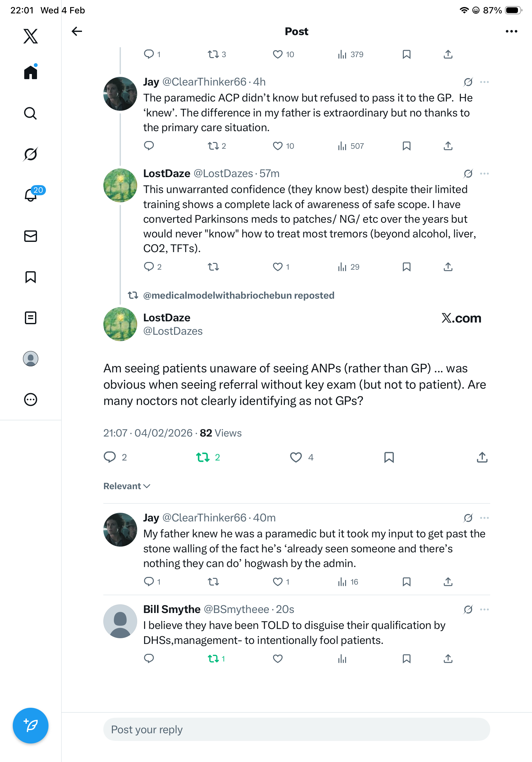Open Bill Smythe's profile avatar
532x762 pixels.
[120, 621]
